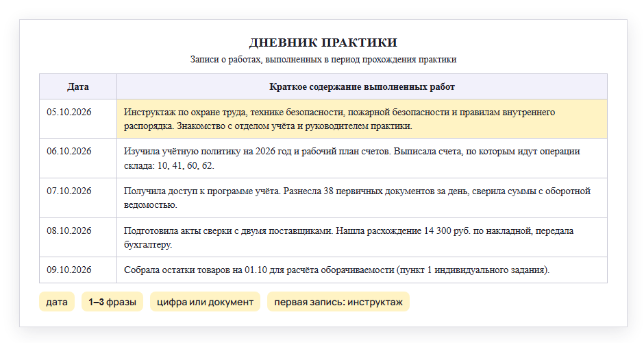Select the date cell 07.10.2026

[x=78, y=198]
